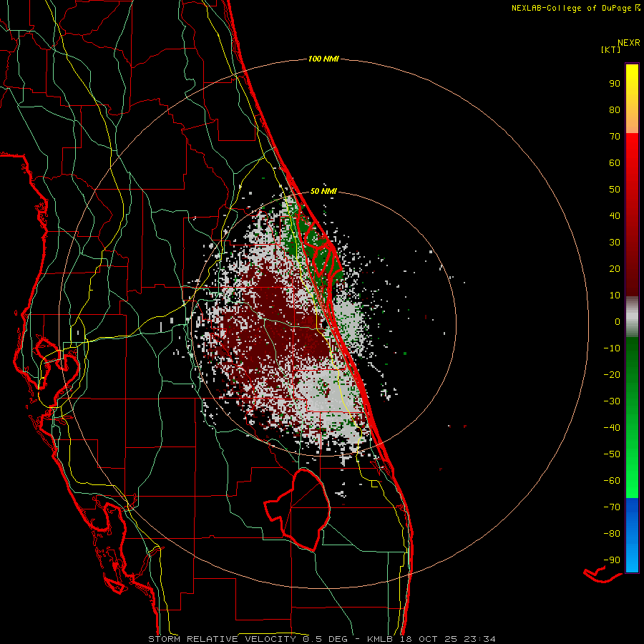Click the NEXR label above the color scale
Image resolution: width=644 pixels, height=644 pixels.
pyautogui.click(x=629, y=43)
